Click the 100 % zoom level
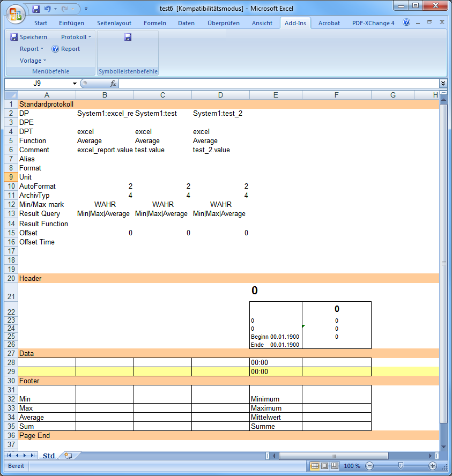Viewport: 452px width, 476px height. (352, 466)
